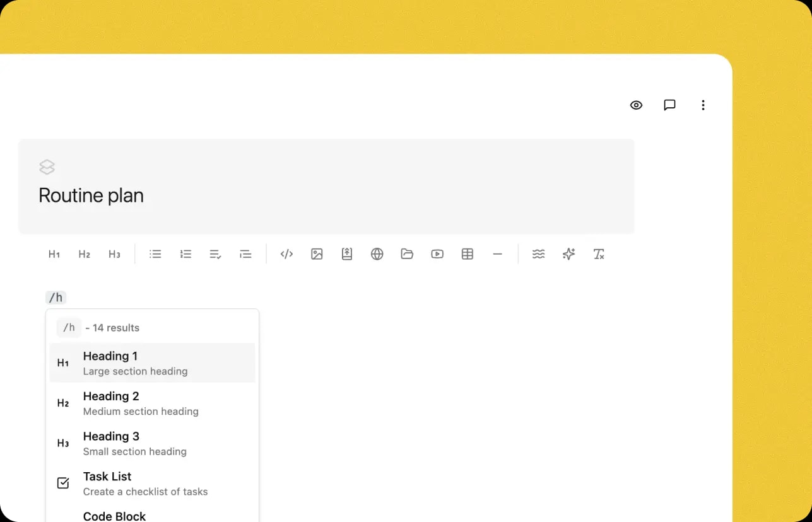Clear formatting with the Tx icon
812x522 pixels.
pyautogui.click(x=599, y=254)
